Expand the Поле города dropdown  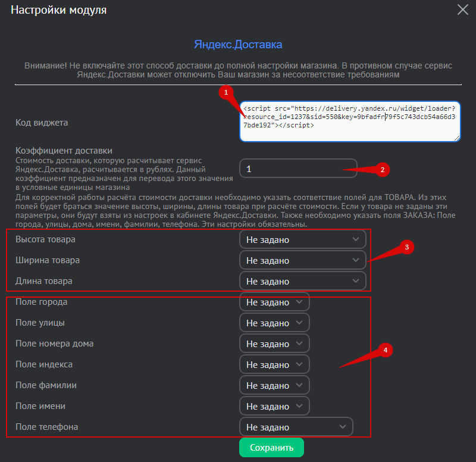(274, 302)
